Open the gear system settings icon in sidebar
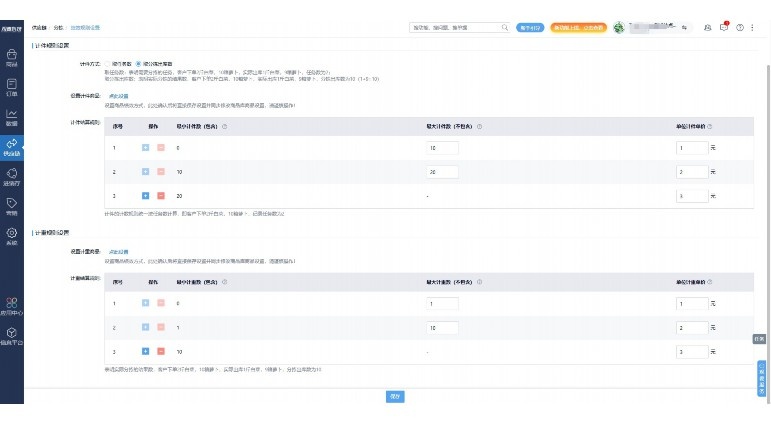Screen dimensions: 771x424 point(11,236)
